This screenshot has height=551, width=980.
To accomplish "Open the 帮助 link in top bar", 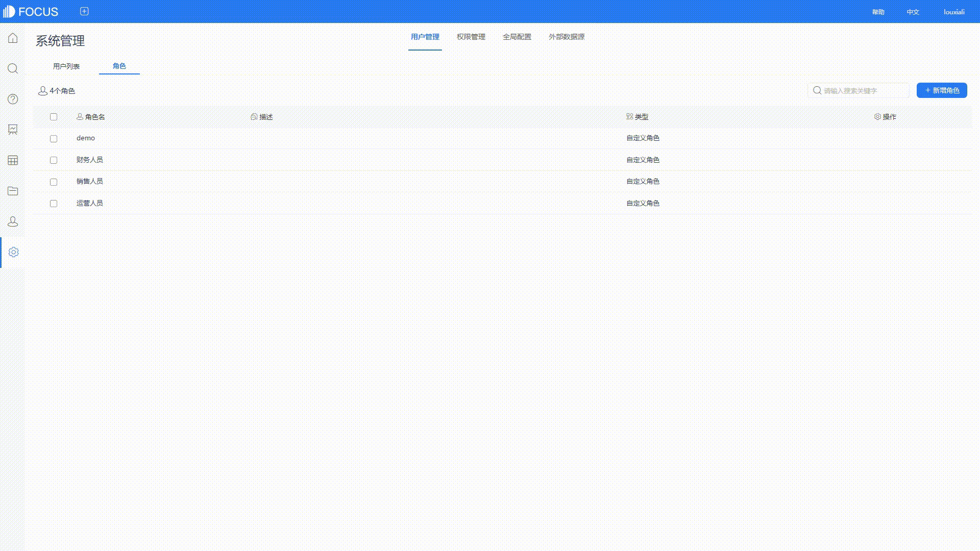I will coord(878,11).
